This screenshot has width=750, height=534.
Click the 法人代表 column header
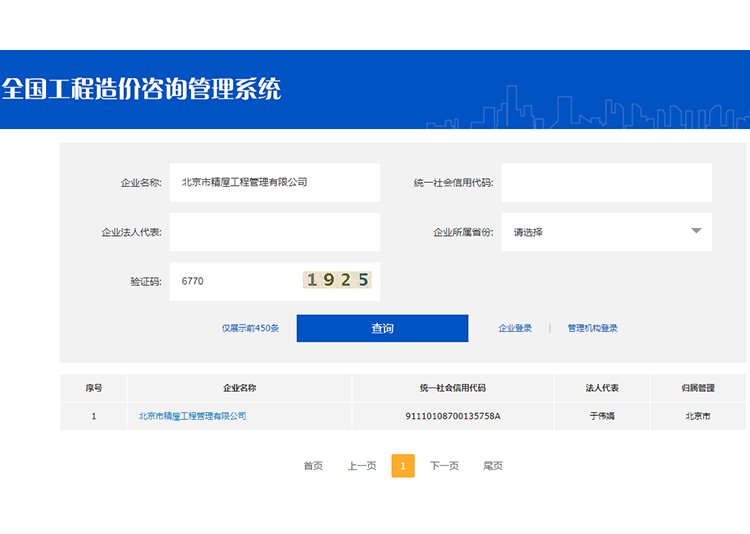pos(602,388)
